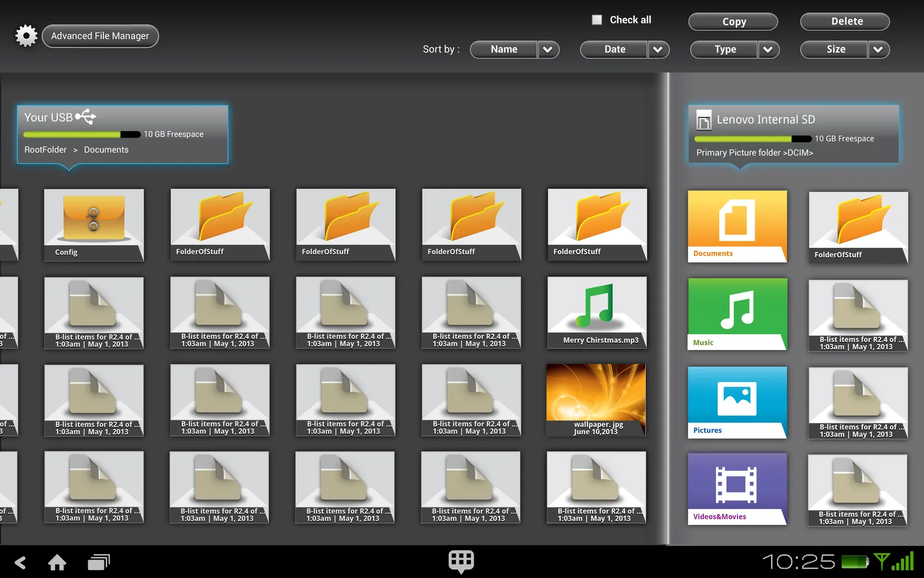Tap the Android back arrow

point(20,562)
